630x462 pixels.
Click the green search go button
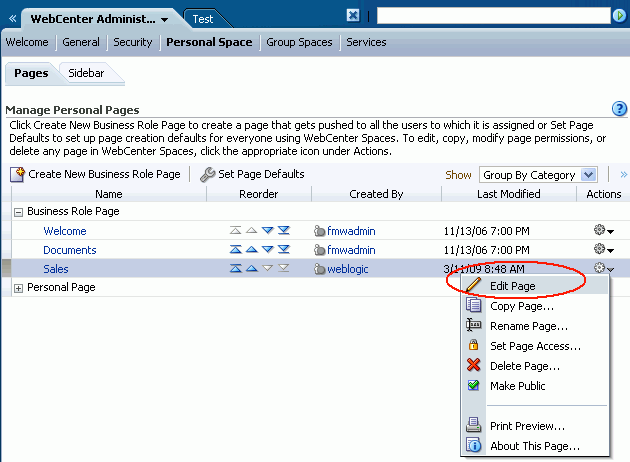coord(619,16)
